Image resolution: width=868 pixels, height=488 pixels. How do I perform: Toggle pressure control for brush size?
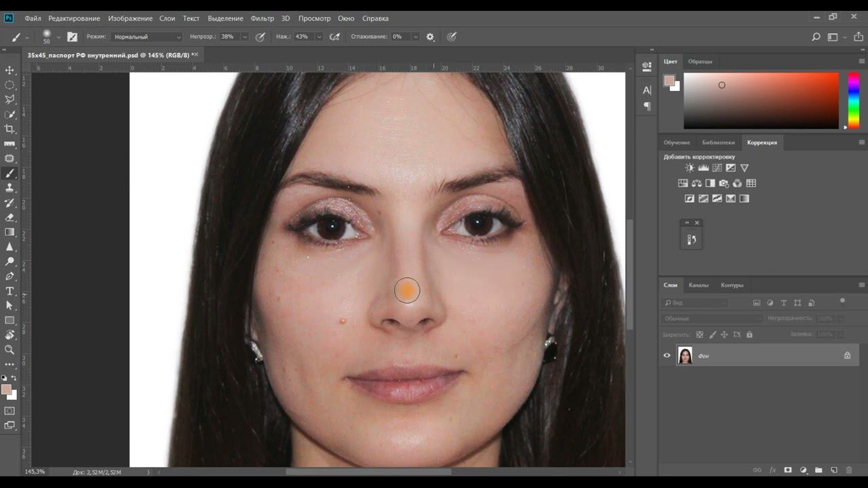(452, 37)
